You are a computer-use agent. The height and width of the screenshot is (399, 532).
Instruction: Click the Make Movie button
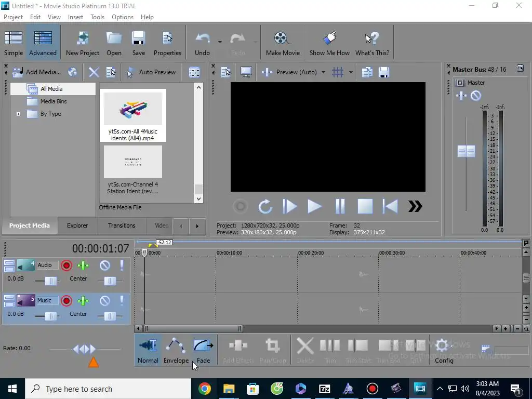pyautogui.click(x=283, y=43)
